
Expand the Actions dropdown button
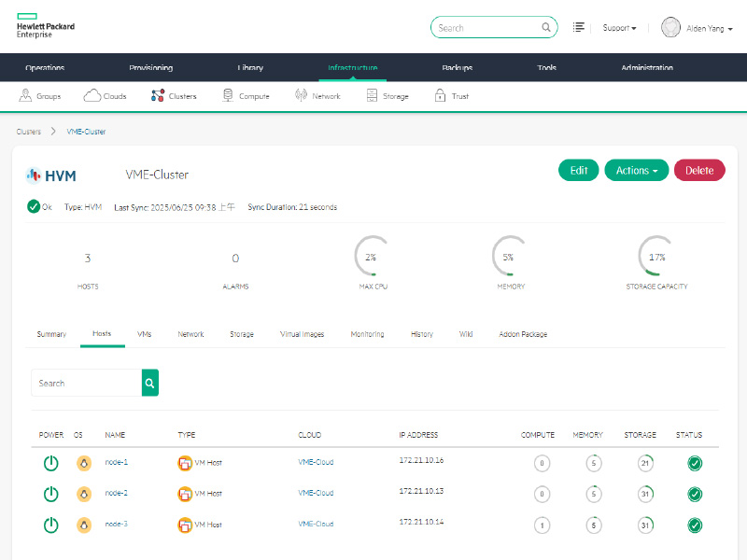tap(637, 171)
